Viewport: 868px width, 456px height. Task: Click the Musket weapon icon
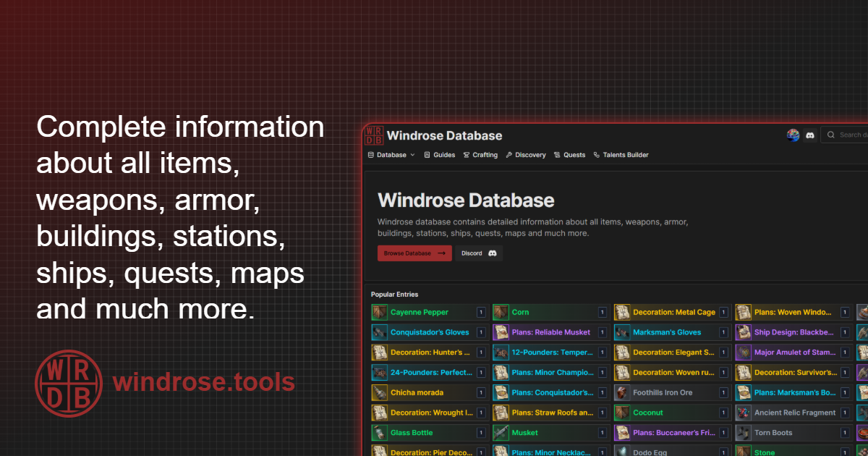point(501,433)
